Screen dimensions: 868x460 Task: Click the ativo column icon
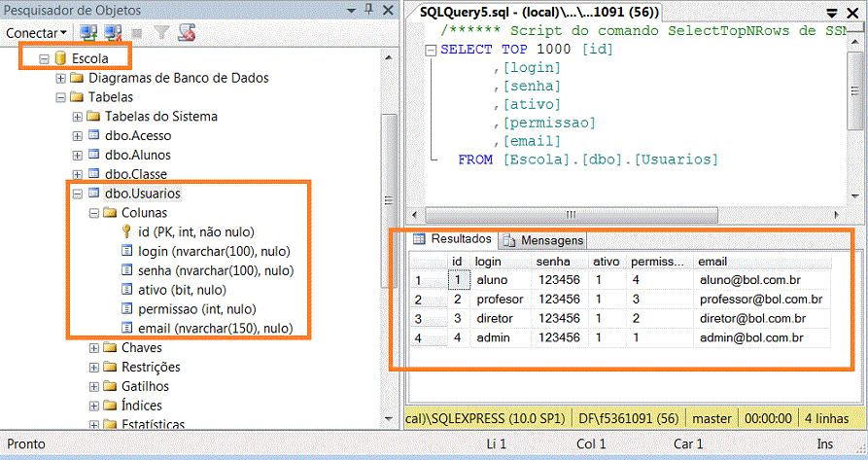point(126,290)
